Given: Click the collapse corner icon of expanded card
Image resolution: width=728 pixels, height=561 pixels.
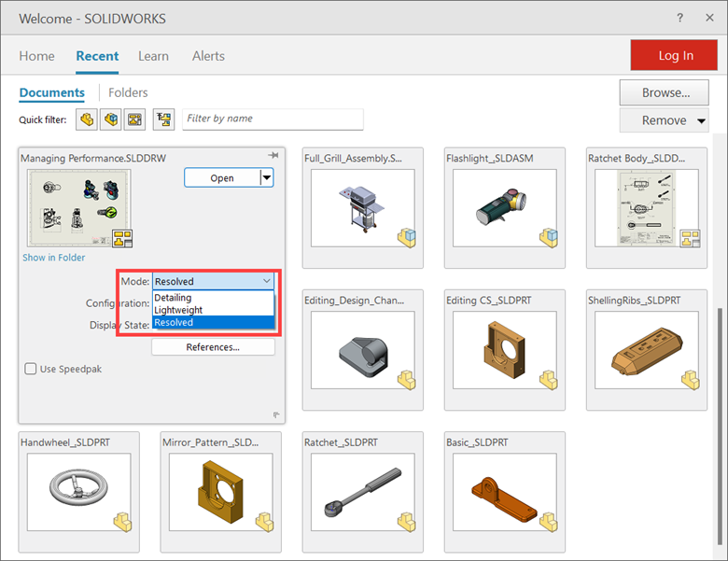Looking at the screenshot, I should click(x=276, y=414).
